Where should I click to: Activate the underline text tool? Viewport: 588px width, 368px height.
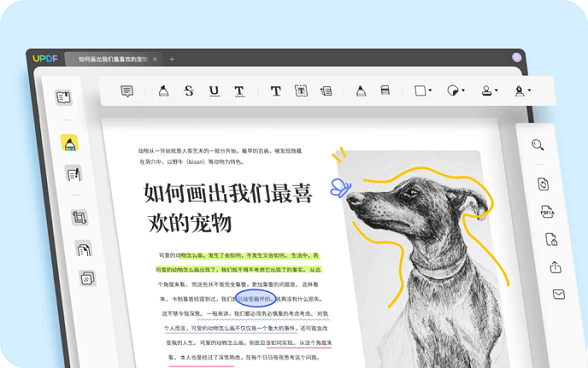(x=214, y=91)
